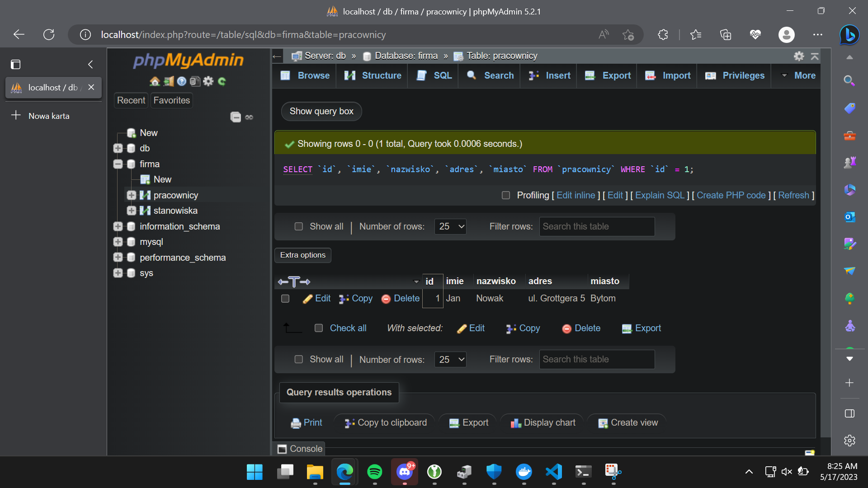Open navigation panel settings gear

tap(208, 81)
